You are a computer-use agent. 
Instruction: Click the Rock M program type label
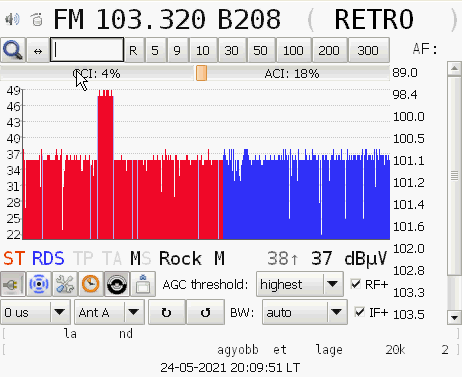[192, 258]
